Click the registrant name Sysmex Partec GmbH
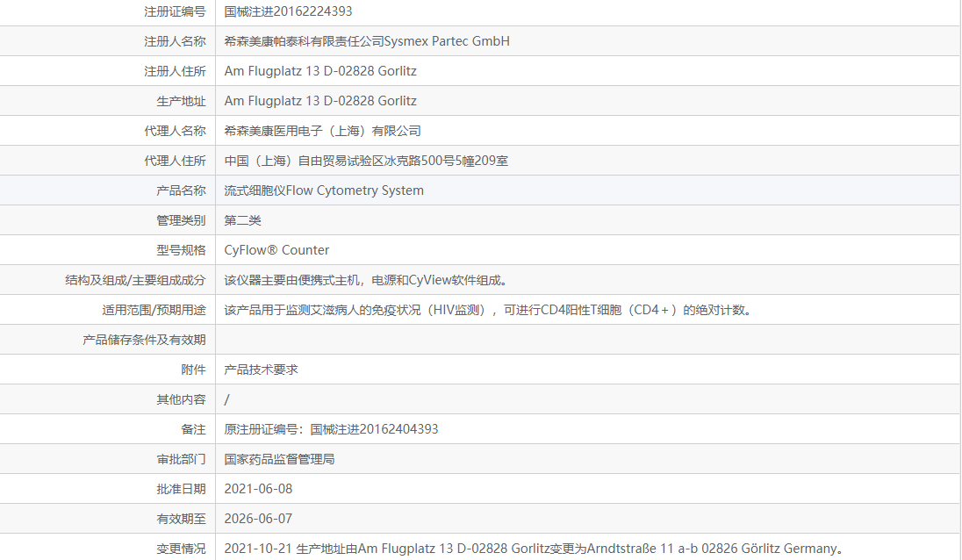The image size is (962, 560). pyautogui.click(x=366, y=40)
